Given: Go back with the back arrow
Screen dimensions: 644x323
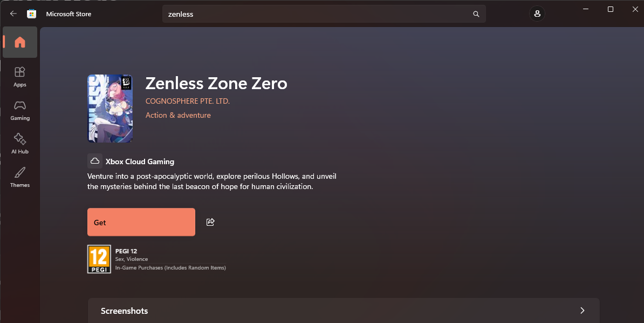Looking at the screenshot, I should (13, 14).
